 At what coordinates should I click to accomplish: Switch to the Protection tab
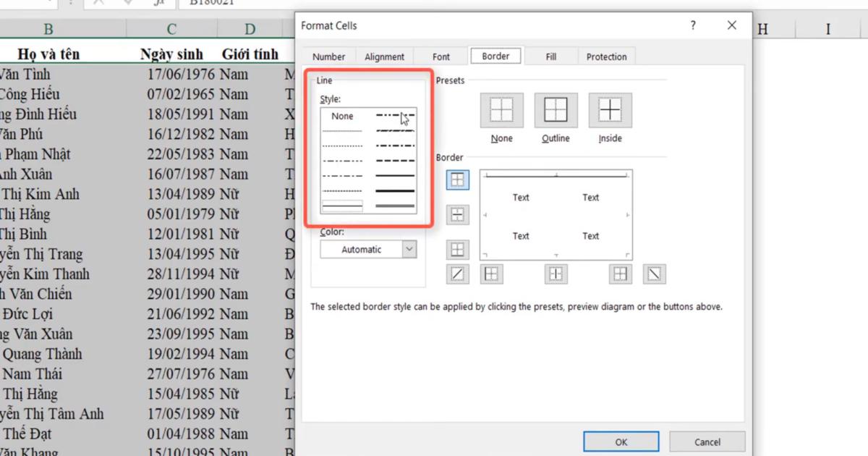(x=606, y=56)
